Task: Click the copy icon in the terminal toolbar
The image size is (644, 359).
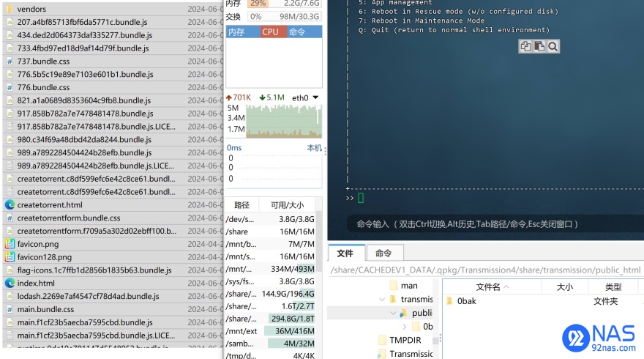Action: (x=525, y=46)
